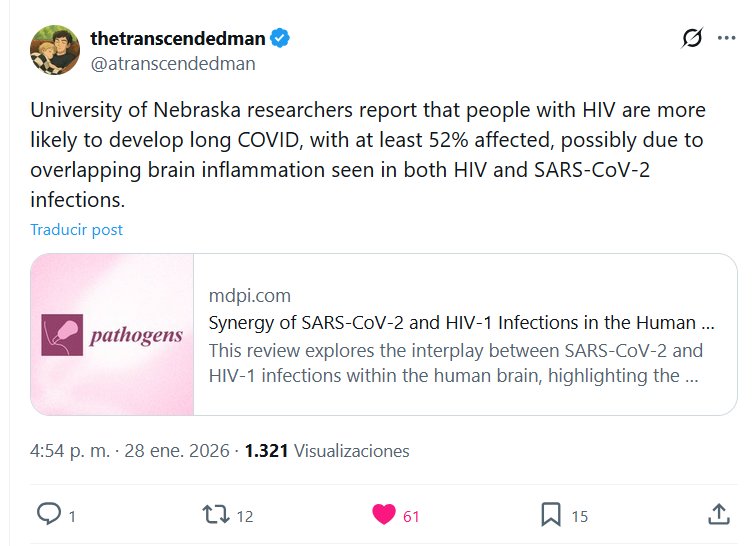Click the link card description text

455,364
